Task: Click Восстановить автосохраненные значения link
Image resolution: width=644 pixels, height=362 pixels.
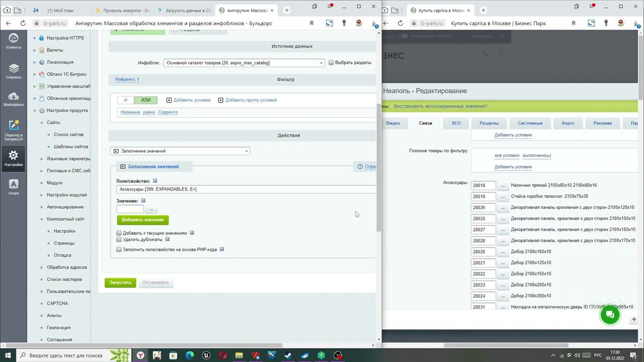Action: coord(440,107)
